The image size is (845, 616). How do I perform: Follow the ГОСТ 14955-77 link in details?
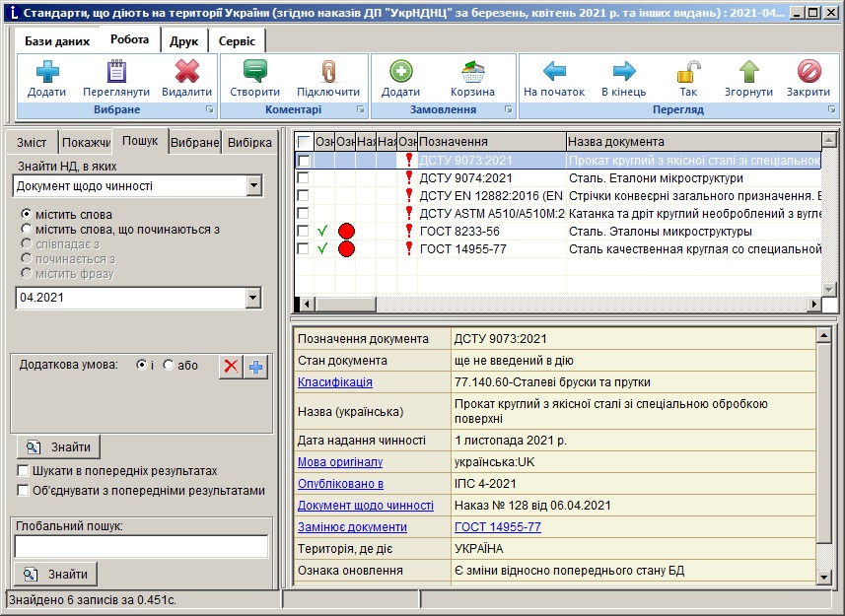click(x=497, y=526)
